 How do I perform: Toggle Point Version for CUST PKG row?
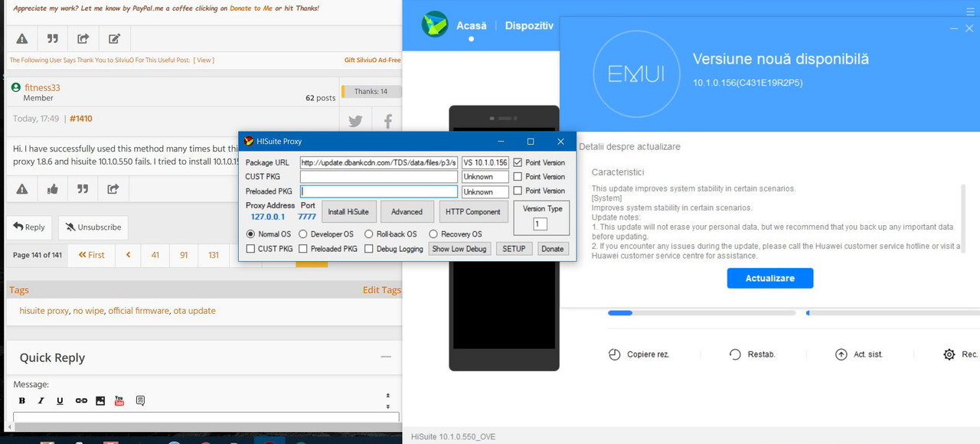tap(518, 177)
